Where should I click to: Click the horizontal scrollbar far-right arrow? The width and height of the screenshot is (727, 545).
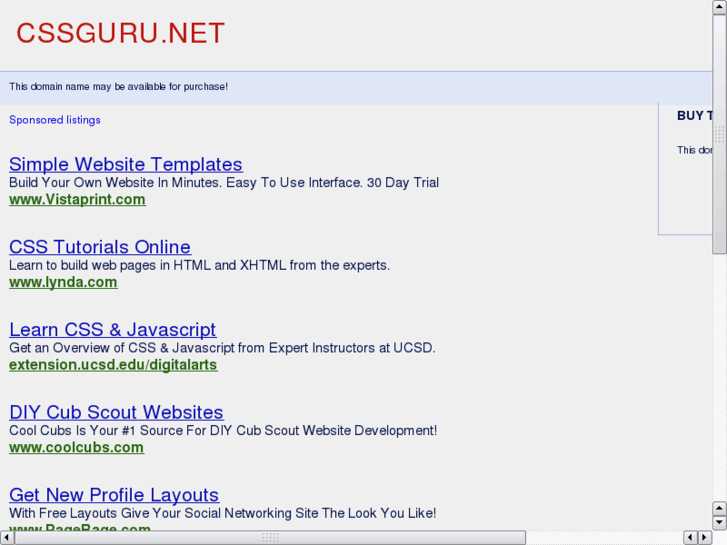pyautogui.click(x=705, y=538)
